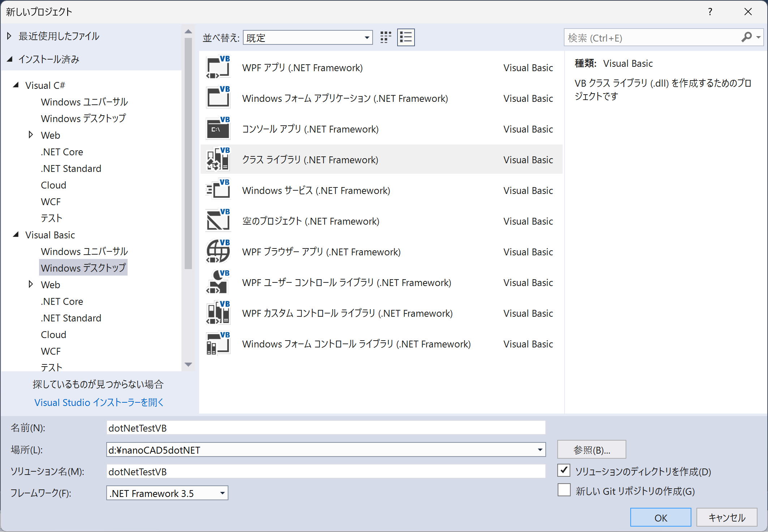Select 空のプロジェクト (.NET Framework) template name

click(310, 221)
